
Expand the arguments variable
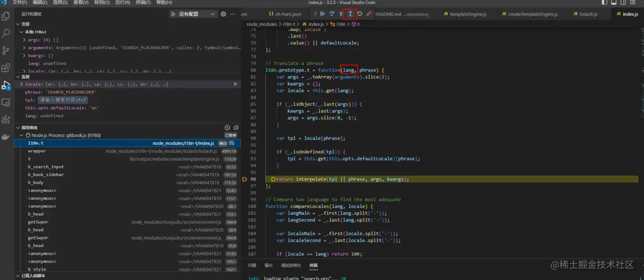coord(24,48)
